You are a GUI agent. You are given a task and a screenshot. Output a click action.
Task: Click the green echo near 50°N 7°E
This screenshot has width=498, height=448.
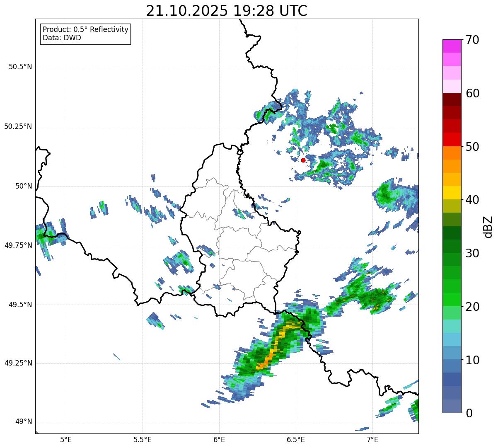[385, 194]
